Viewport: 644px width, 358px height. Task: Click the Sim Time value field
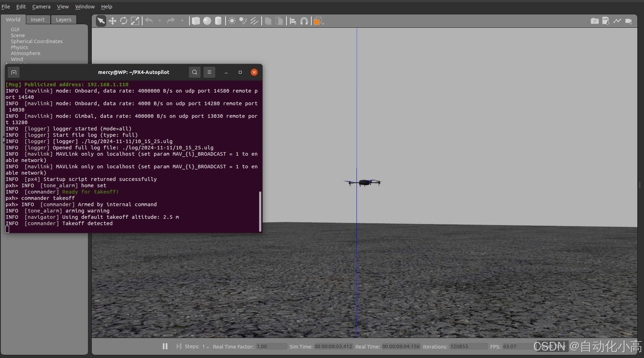(x=333, y=346)
